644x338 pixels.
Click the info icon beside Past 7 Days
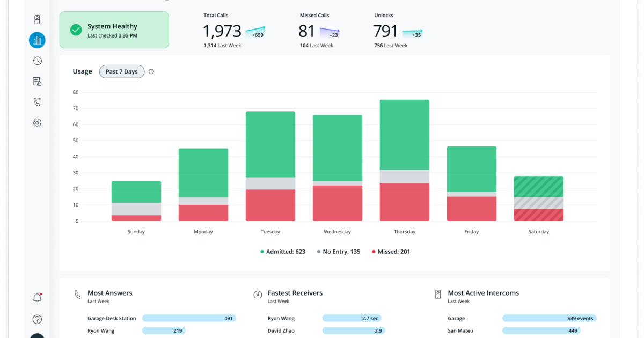click(151, 71)
